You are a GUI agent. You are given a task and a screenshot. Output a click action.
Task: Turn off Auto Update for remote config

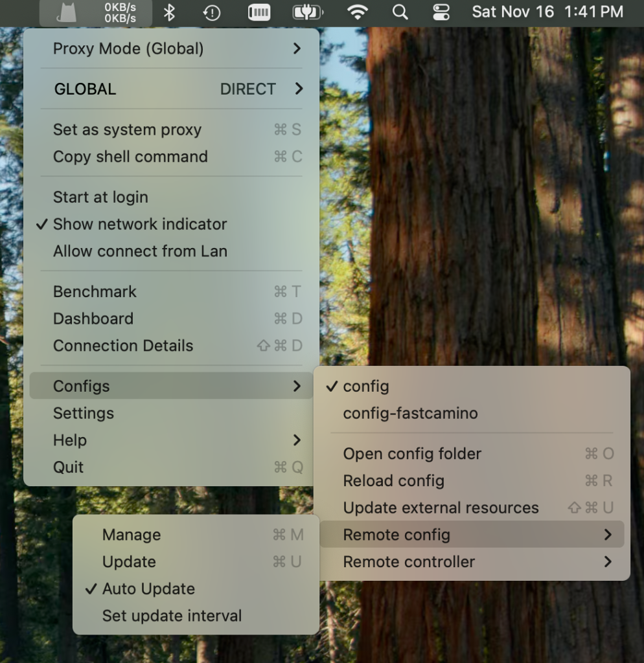coord(148,589)
